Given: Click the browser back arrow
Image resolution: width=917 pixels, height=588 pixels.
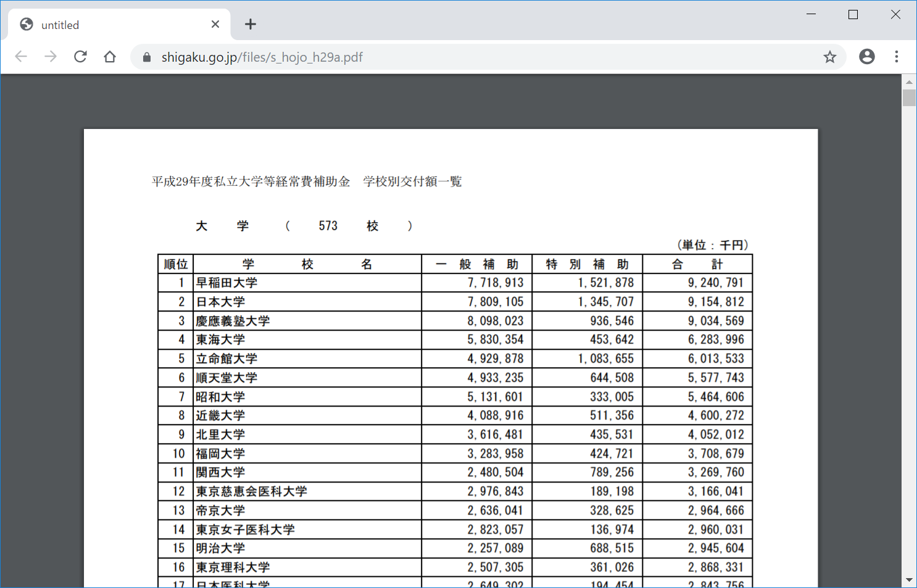Looking at the screenshot, I should pyautogui.click(x=21, y=57).
